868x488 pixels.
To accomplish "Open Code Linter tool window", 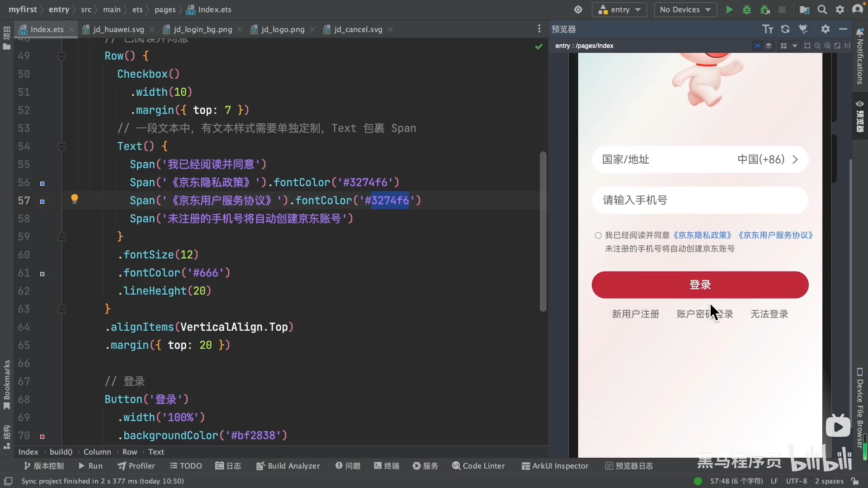I will [478, 466].
